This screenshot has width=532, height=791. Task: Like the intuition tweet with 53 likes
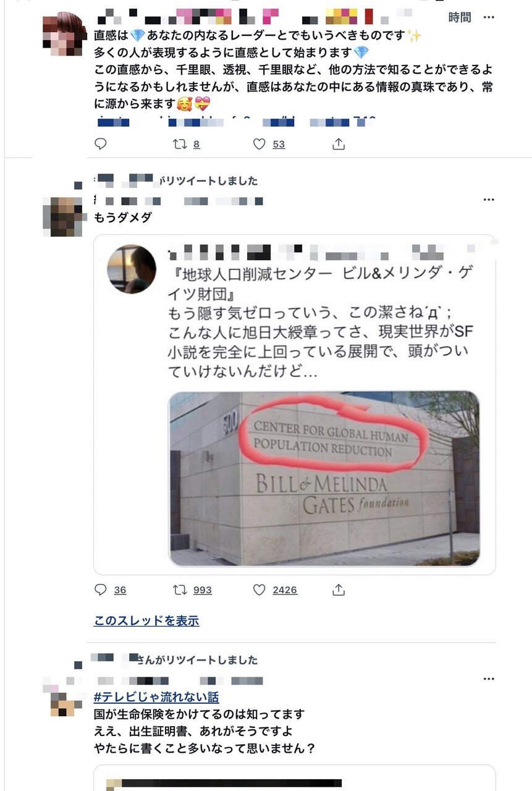[x=260, y=144]
